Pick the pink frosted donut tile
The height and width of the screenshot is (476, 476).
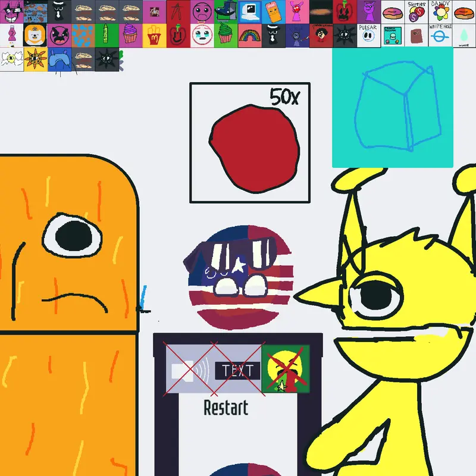[x=393, y=12]
